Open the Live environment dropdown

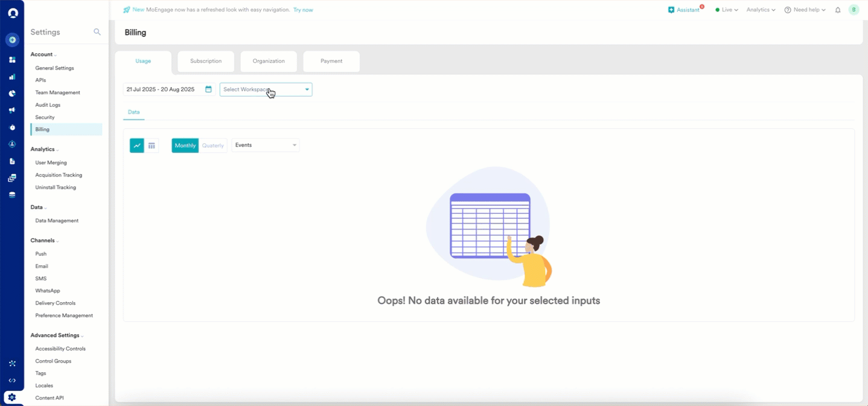coord(727,10)
